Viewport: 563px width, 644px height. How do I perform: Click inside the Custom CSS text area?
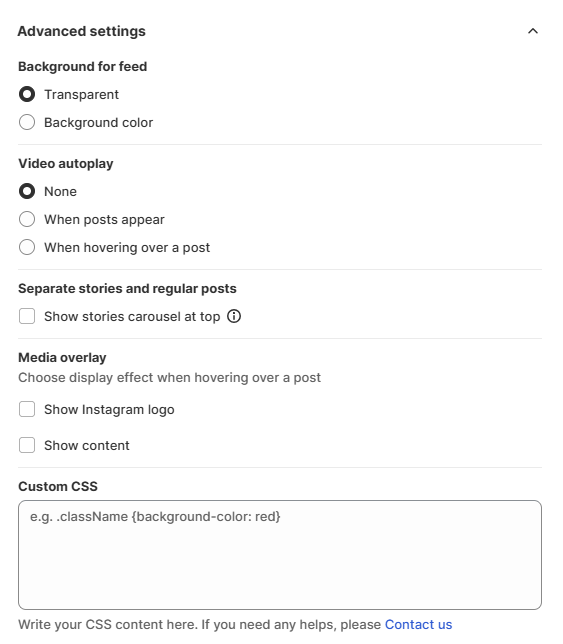[280, 555]
